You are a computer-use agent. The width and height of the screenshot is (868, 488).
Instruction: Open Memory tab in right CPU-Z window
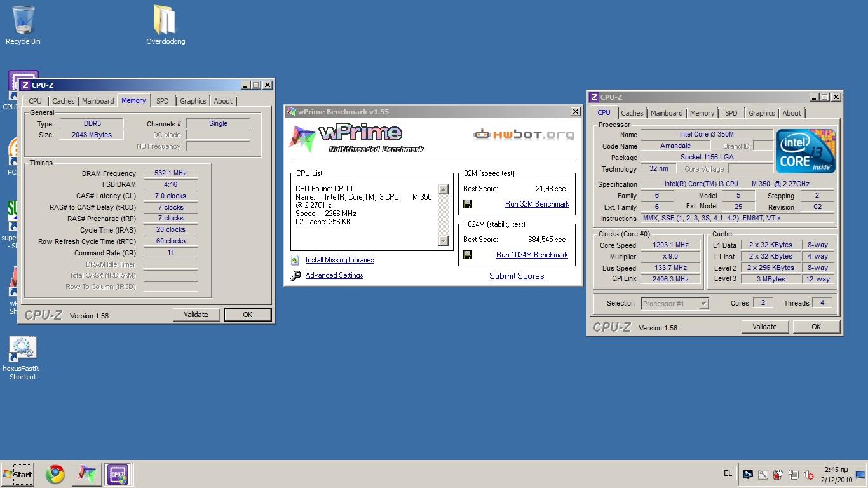click(702, 113)
